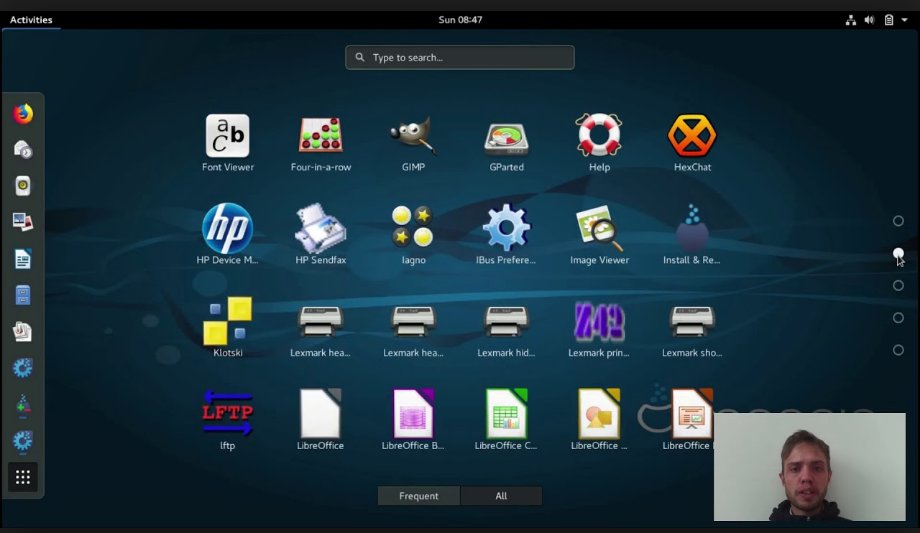Go to the last app page dot

(x=898, y=350)
